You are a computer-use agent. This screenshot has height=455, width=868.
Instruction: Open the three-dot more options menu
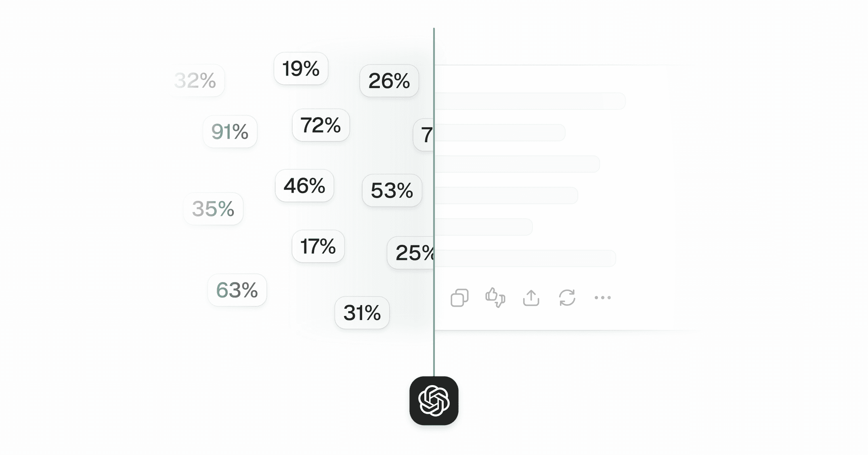[602, 298]
